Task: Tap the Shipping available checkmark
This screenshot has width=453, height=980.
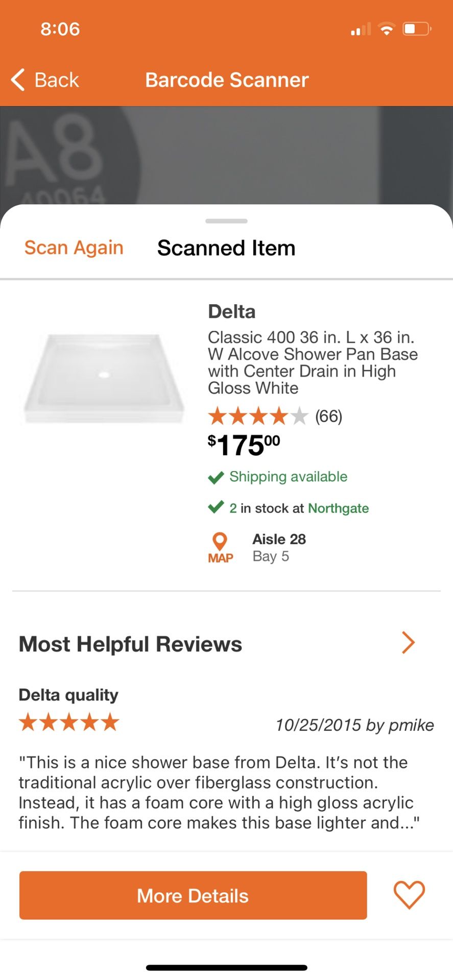Action: coord(216,477)
